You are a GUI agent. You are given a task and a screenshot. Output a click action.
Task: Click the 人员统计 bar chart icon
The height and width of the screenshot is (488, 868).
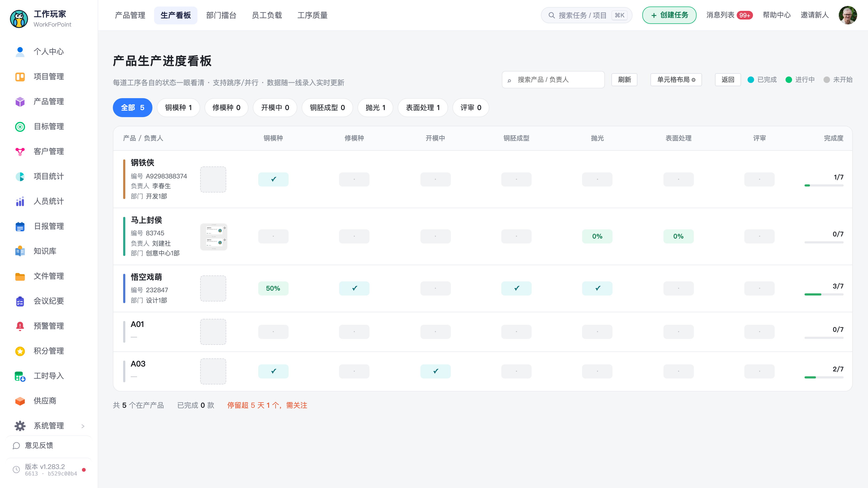(x=20, y=201)
